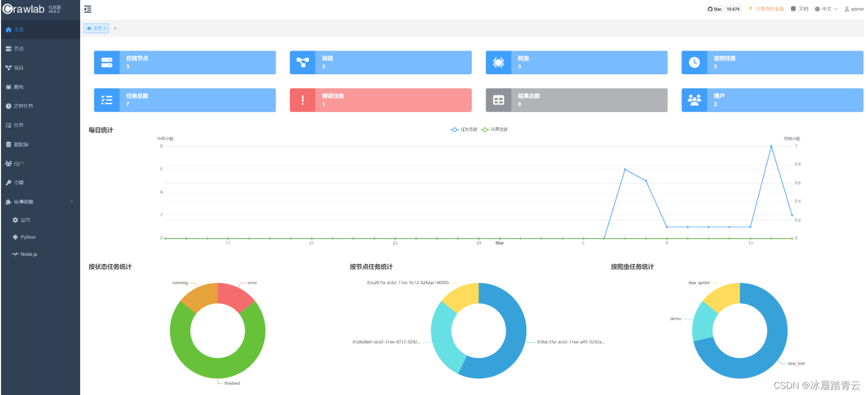
Task: Collapse the sidebar with the menu fold icon
Action: pos(88,9)
